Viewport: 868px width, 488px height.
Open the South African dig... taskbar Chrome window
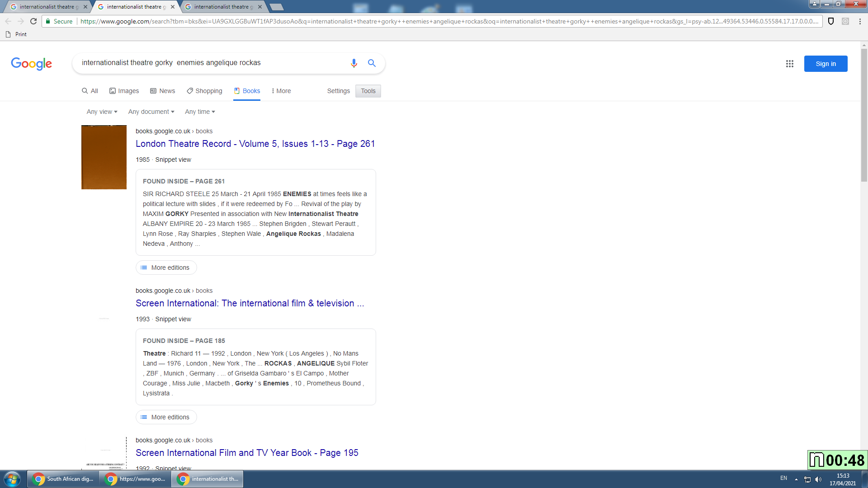63,479
